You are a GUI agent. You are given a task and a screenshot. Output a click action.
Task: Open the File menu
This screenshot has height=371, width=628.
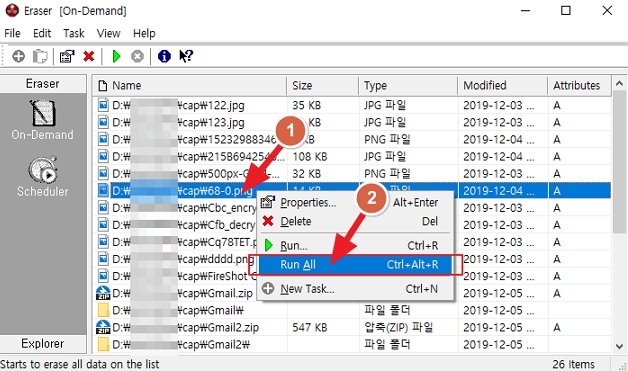click(12, 33)
